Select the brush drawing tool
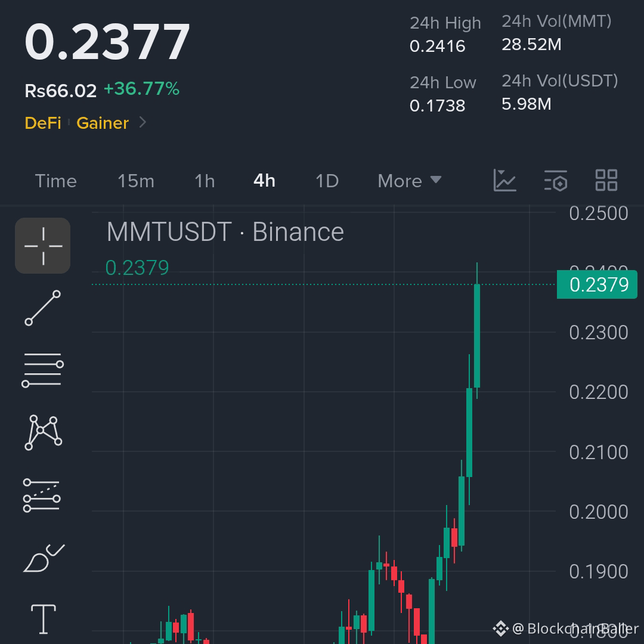 pos(44,558)
